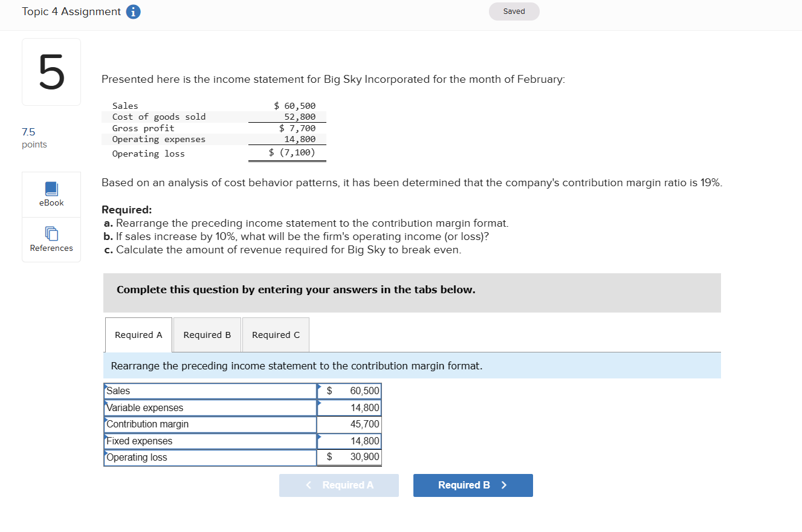
Task: Switch to the Required C tab
Action: (x=275, y=334)
